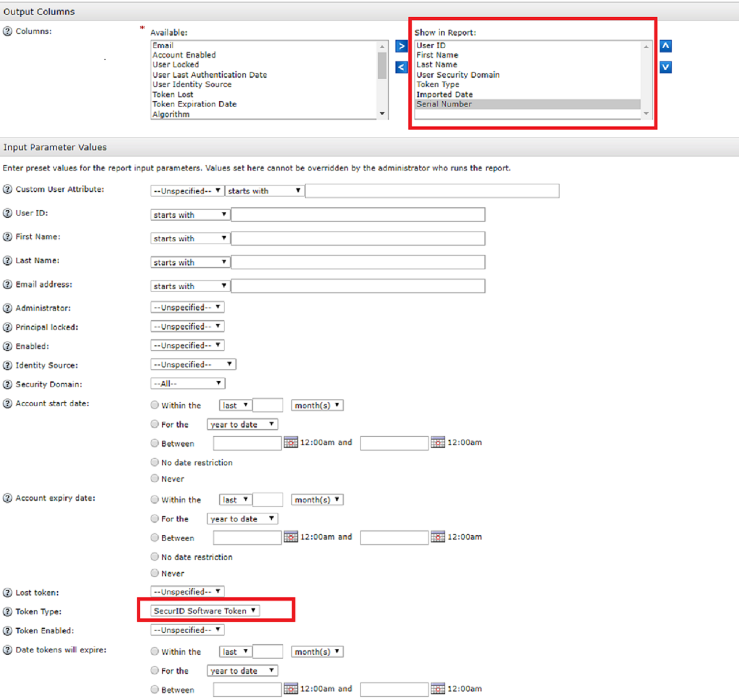Screen dimensions: 739x700
Task: Open calendar picker for Account expiry end date
Action: [438, 537]
